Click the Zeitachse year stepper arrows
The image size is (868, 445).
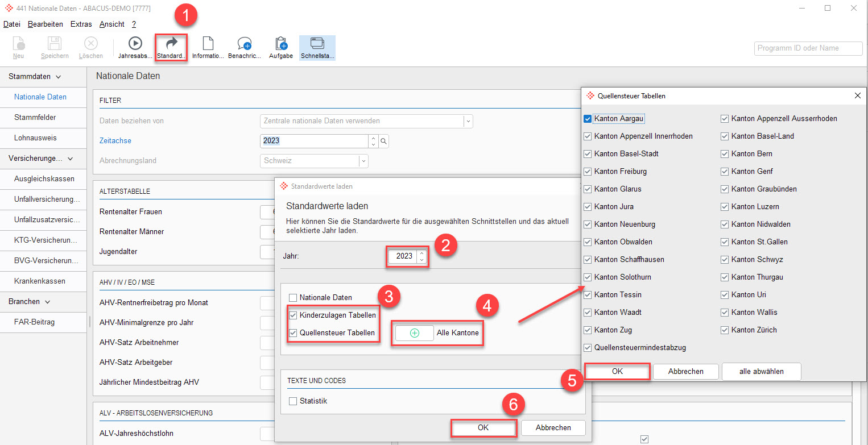[x=373, y=141]
